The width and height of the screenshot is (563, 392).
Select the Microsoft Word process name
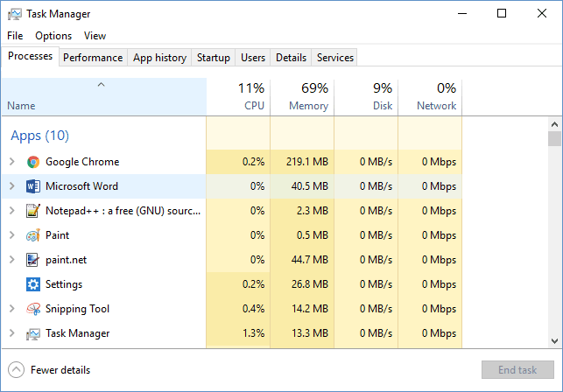point(81,186)
